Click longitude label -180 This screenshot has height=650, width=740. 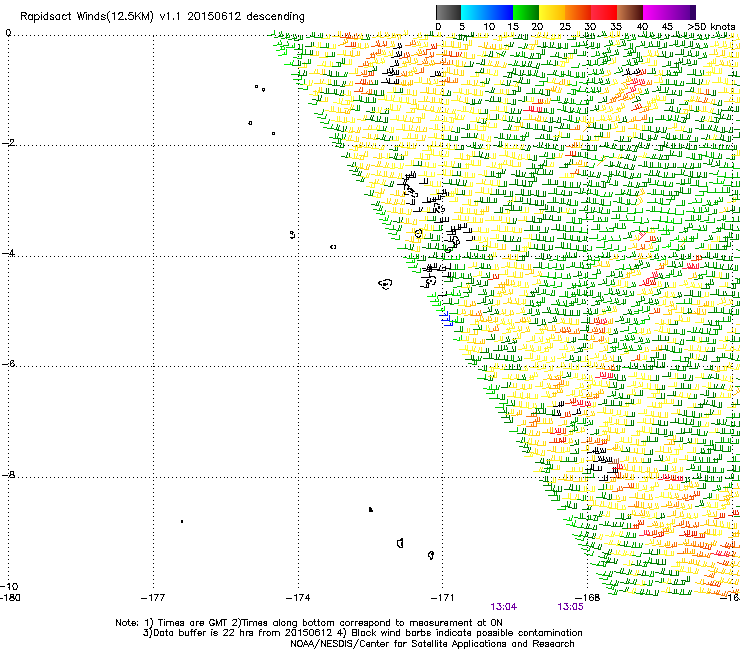[10, 598]
